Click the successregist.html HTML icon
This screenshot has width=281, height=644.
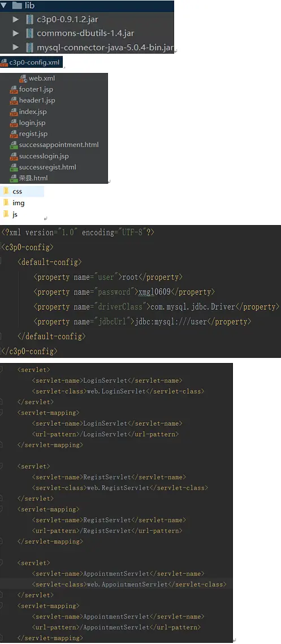13,167
